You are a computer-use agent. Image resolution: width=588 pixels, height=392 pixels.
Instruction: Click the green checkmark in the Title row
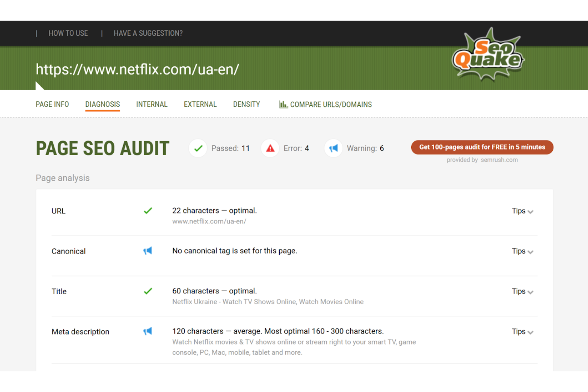[x=148, y=291]
